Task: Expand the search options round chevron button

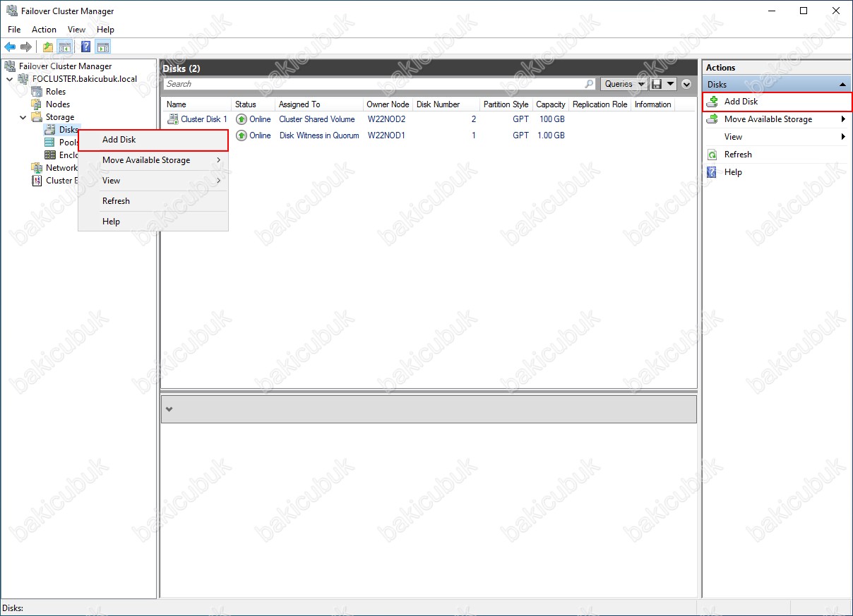Action: pos(687,84)
